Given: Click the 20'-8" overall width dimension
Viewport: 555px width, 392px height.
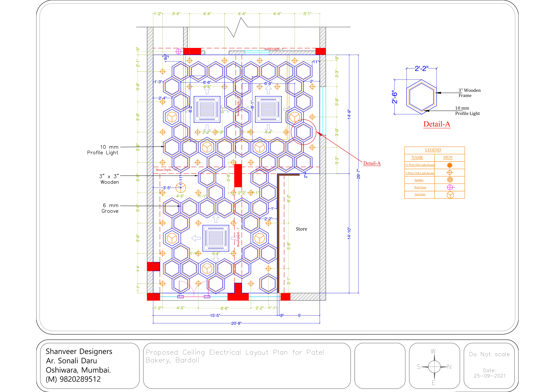Looking at the screenshot, I should click(x=236, y=323).
